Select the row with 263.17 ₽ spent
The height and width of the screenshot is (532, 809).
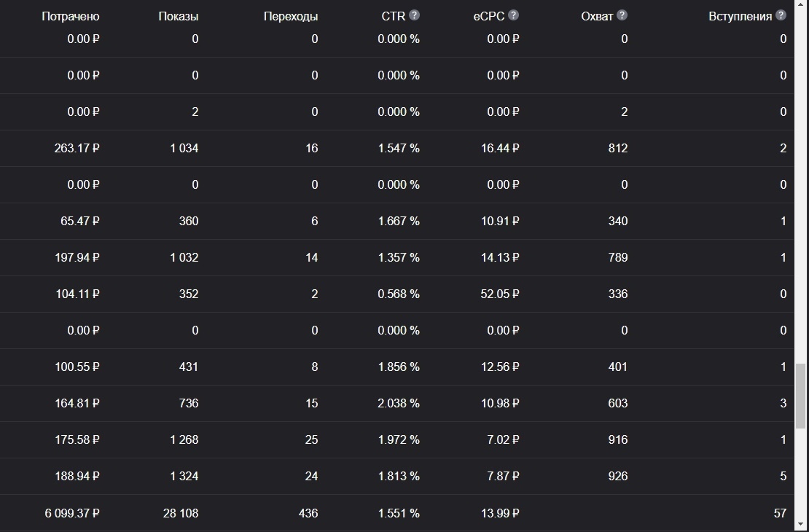(x=396, y=148)
